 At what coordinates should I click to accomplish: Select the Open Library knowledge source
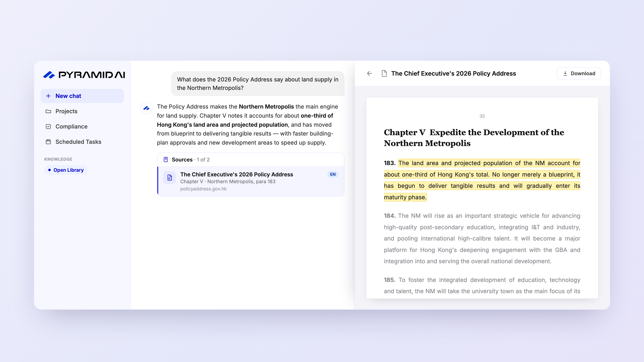tap(66, 170)
